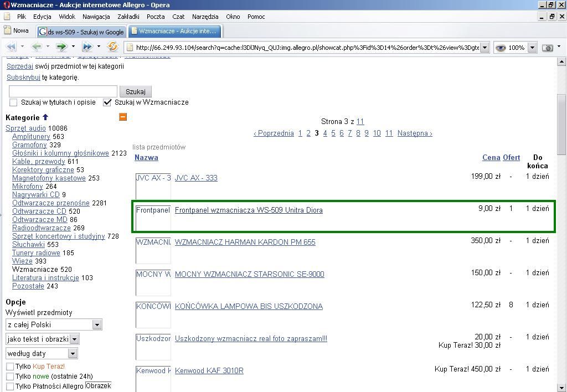Open the Sprzęt audio category link
567x392 pixels.
[25, 128]
